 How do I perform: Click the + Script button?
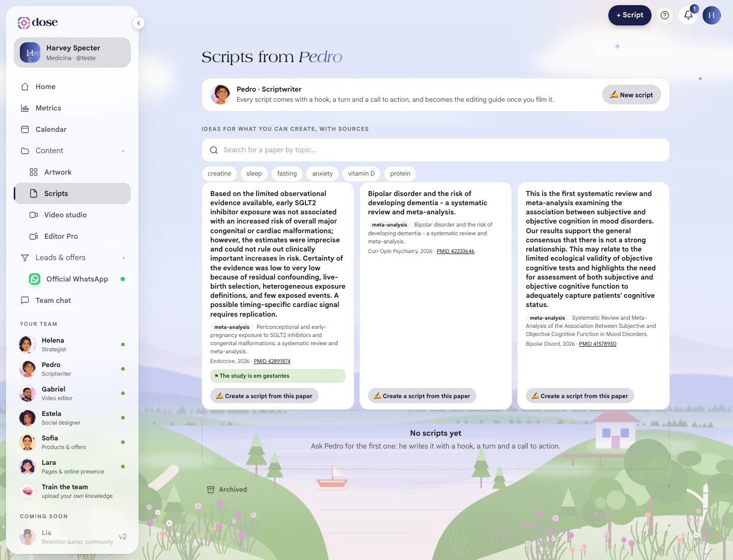pyautogui.click(x=630, y=15)
